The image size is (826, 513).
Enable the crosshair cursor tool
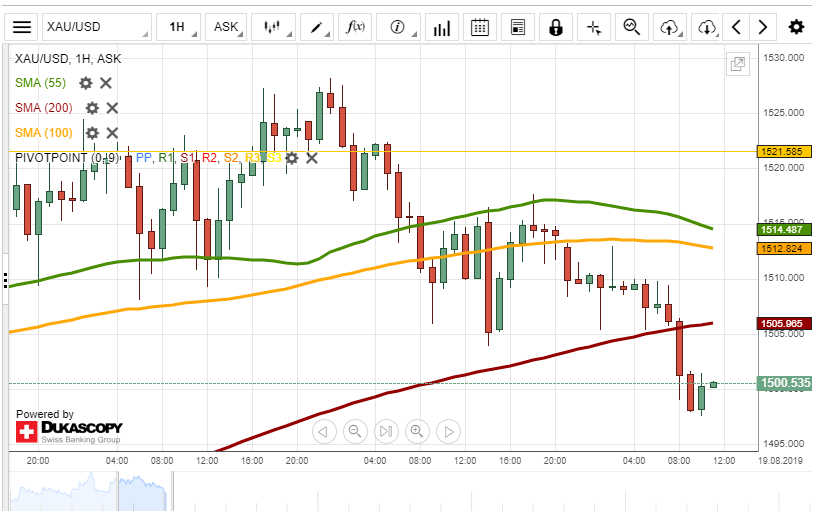[x=594, y=27]
